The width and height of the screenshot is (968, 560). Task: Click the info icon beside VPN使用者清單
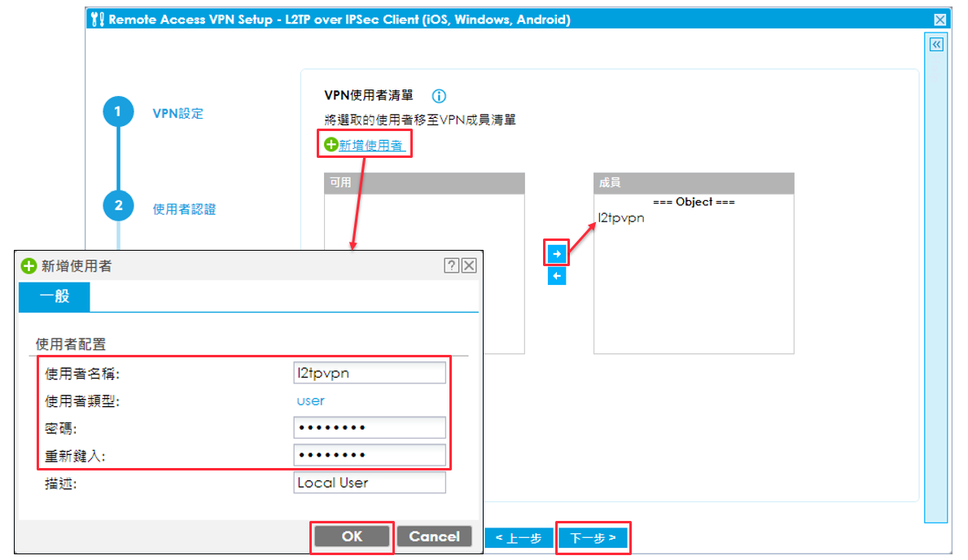tap(438, 96)
